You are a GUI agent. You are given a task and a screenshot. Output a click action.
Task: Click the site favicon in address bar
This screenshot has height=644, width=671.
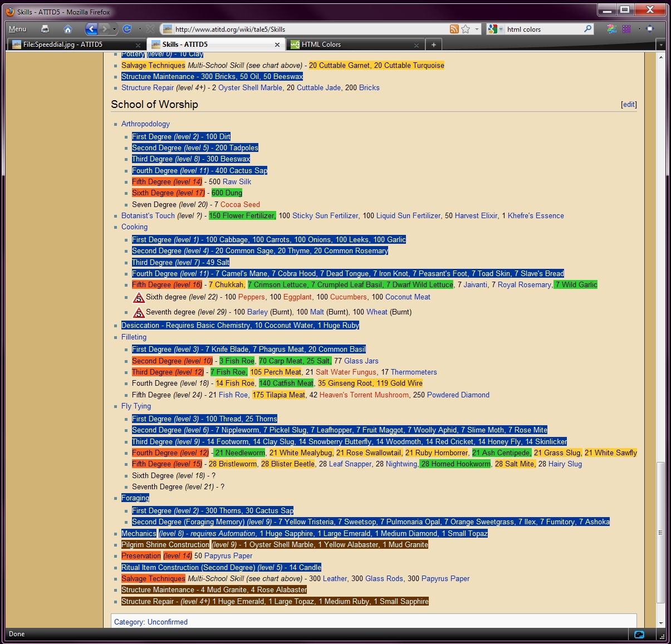[168, 29]
